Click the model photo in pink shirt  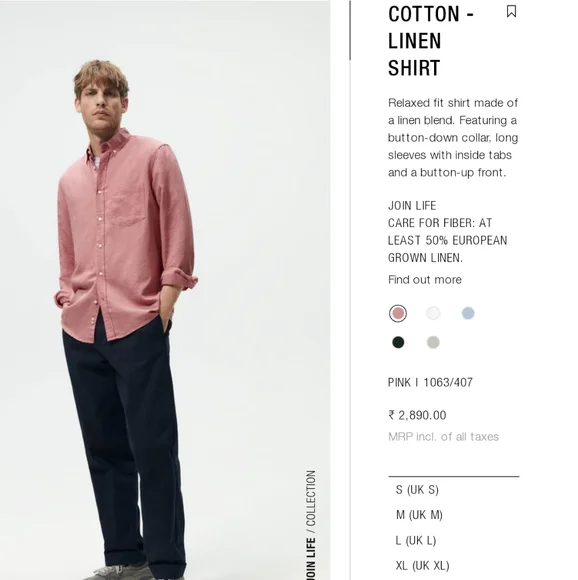pyautogui.click(x=165, y=290)
